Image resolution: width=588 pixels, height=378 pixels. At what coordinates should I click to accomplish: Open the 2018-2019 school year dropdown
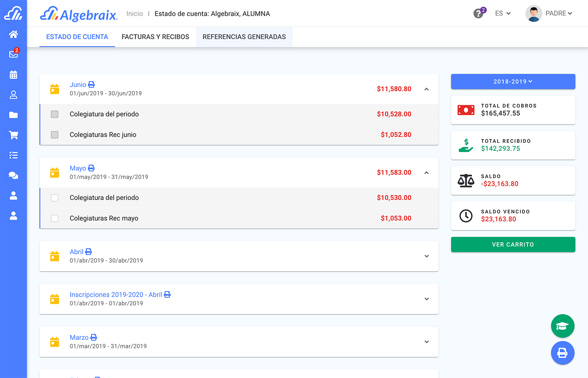coord(513,81)
